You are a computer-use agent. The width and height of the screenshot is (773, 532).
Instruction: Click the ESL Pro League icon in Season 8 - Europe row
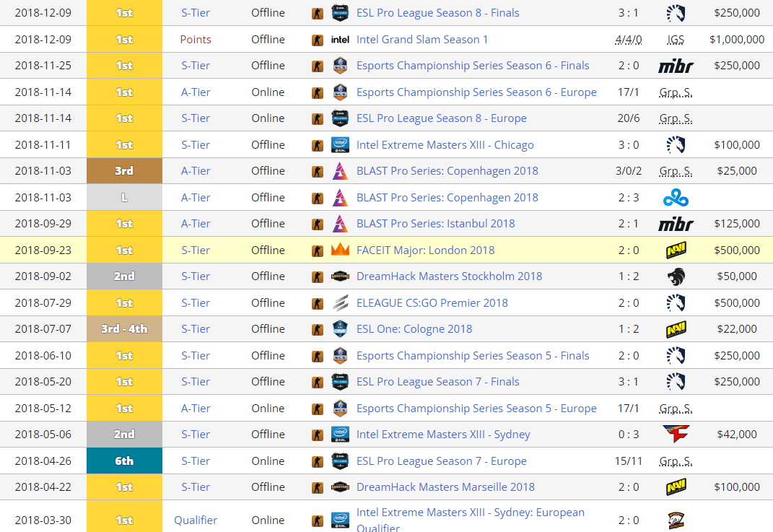point(340,118)
